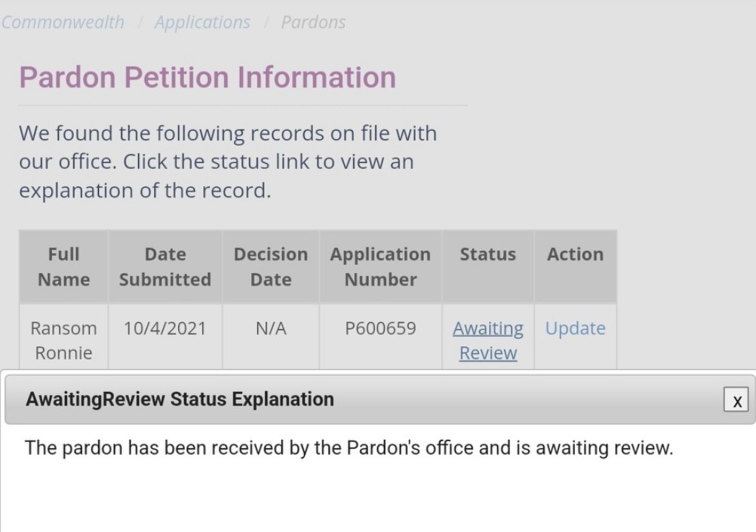Close the Status Explanation dialog
The image size is (756, 532).
(736, 401)
